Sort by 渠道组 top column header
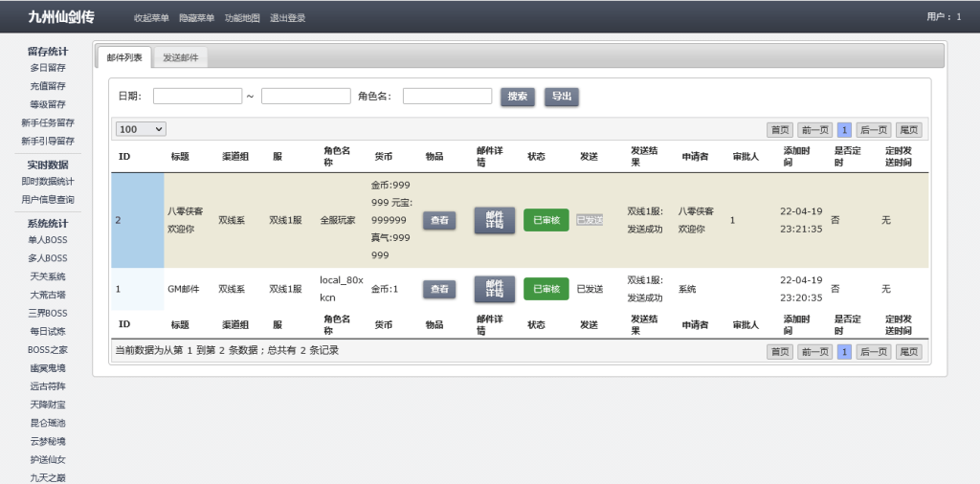 click(235, 157)
